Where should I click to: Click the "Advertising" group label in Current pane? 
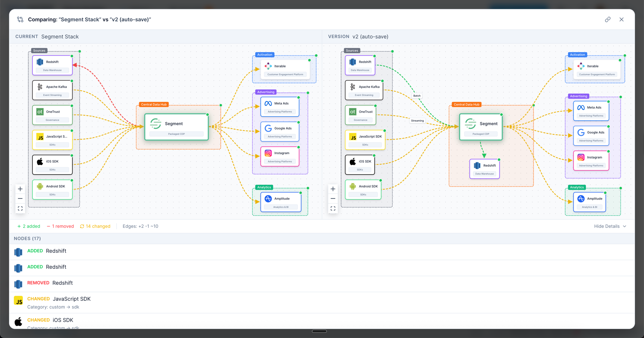click(266, 92)
